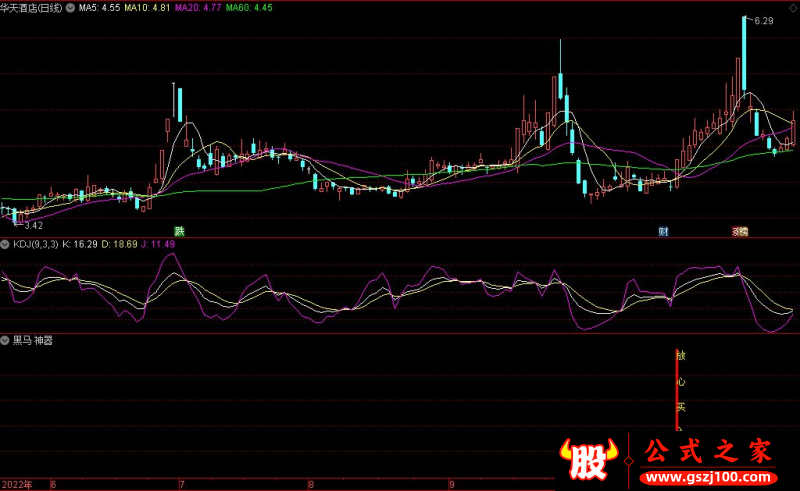Select the green MA60: 4.45 label
This screenshot has width=800, height=491.
[x=248, y=7]
